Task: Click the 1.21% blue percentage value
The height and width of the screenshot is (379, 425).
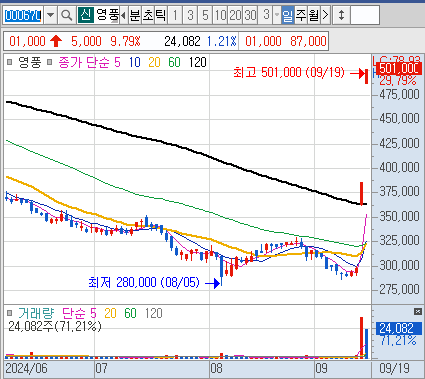Action: [x=222, y=41]
